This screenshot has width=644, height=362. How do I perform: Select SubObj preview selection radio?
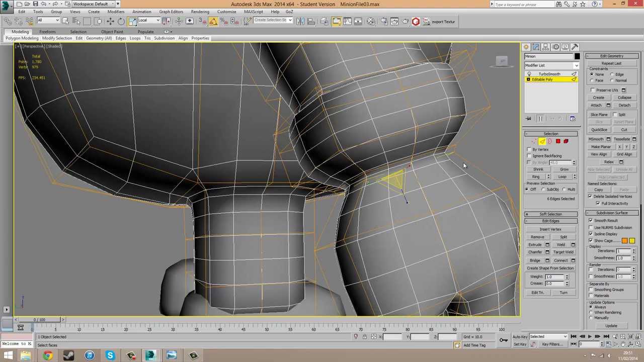tap(543, 190)
